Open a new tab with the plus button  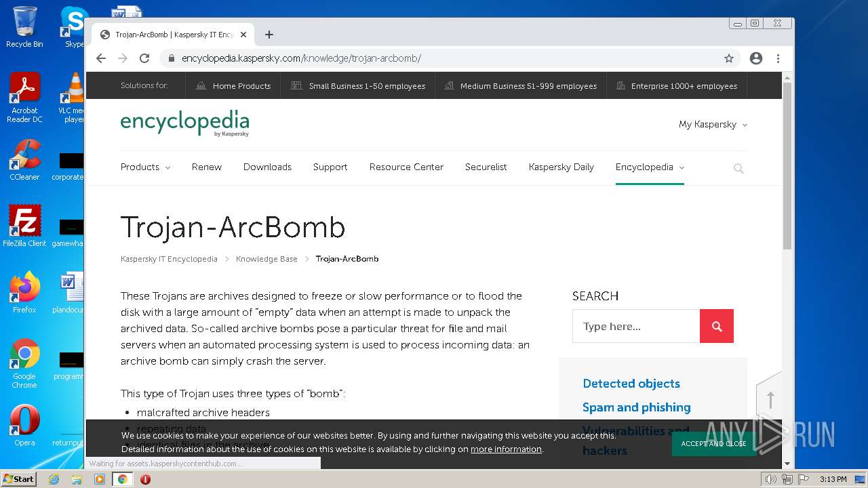click(269, 35)
